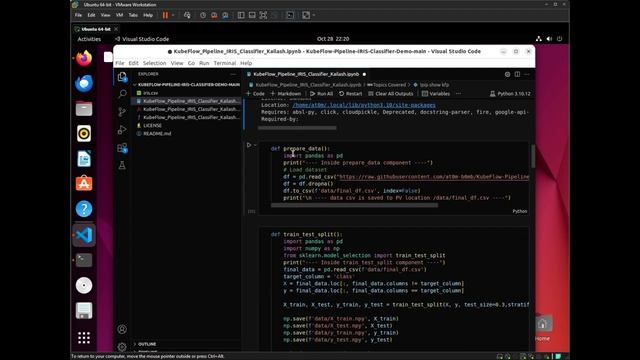Open Help in the Ubuntu dock

point(84,209)
